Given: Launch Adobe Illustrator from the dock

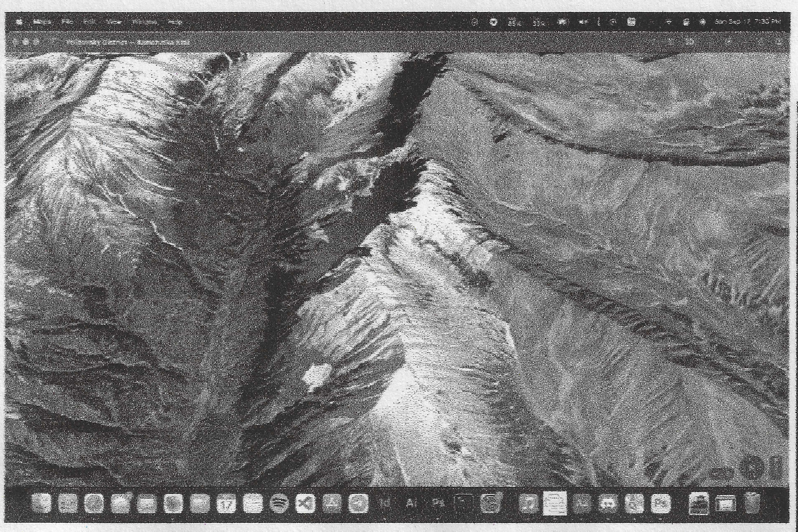Looking at the screenshot, I should (x=411, y=503).
